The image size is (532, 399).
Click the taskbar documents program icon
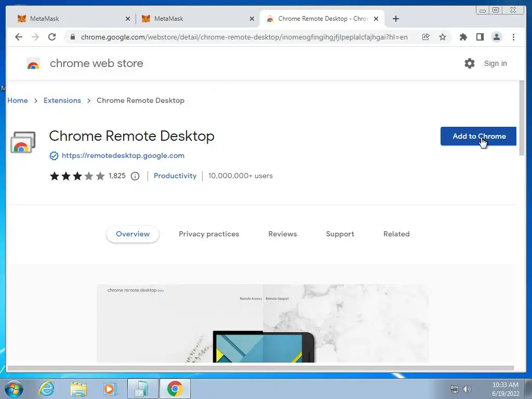[x=143, y=389]
